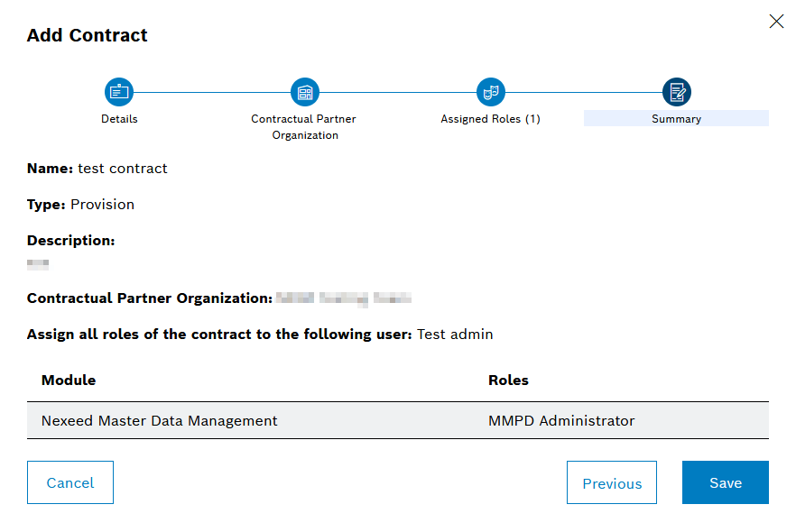This screenshot has height=532, width=796.
Task: Click the Module column header
Action: point(68,380)
